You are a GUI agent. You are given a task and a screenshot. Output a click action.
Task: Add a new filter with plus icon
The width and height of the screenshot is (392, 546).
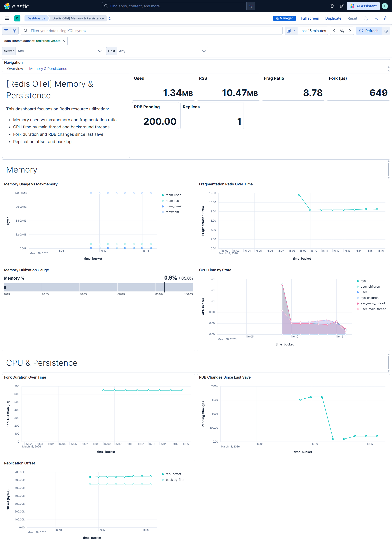pyautogui.click(x=14, y=31)
